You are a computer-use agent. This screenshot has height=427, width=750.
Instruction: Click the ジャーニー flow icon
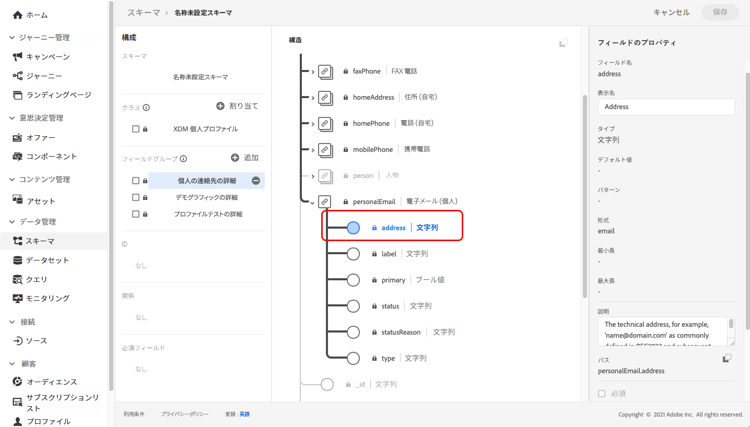click(x=18, y=76)
